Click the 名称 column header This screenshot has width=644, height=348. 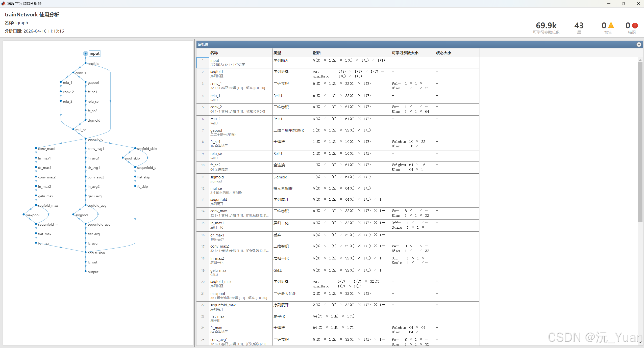(x=214, y=53)
